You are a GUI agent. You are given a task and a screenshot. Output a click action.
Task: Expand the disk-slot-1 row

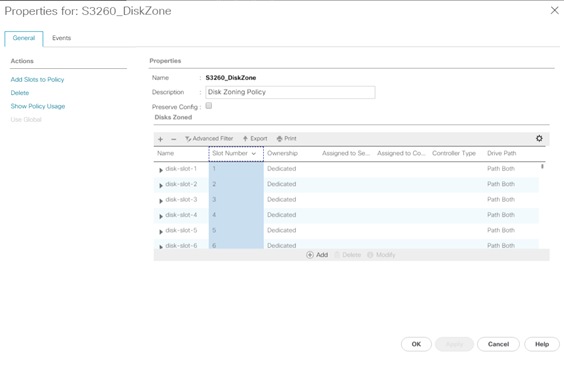pyautogui.click(x=161, y=170)
